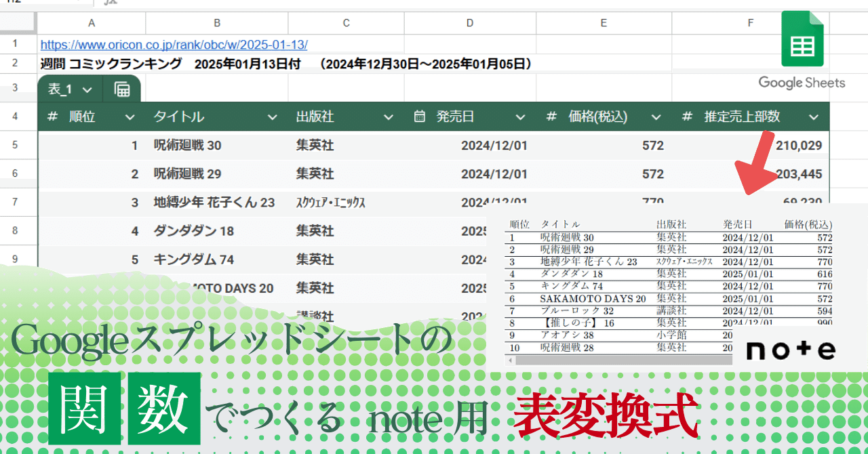Viewport: 868px width, 454px height.
Task: Click rank number 3 in the green table
Action: (135, 203)
